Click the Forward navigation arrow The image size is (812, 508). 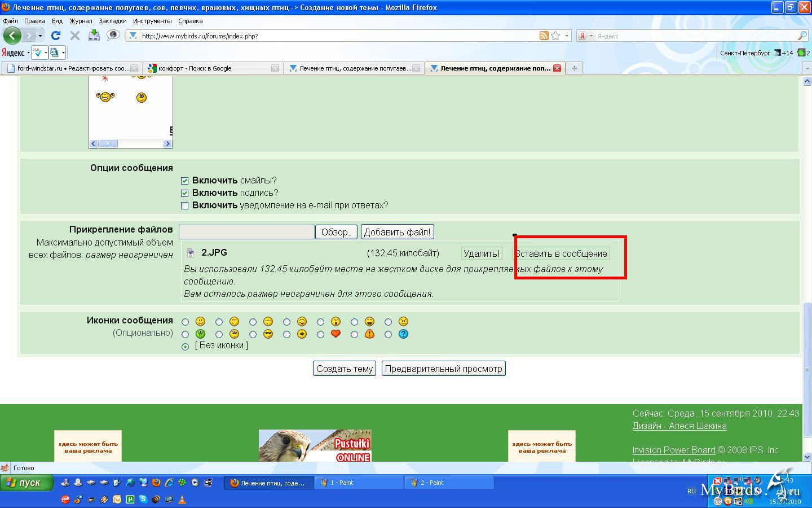pos(29,36)
